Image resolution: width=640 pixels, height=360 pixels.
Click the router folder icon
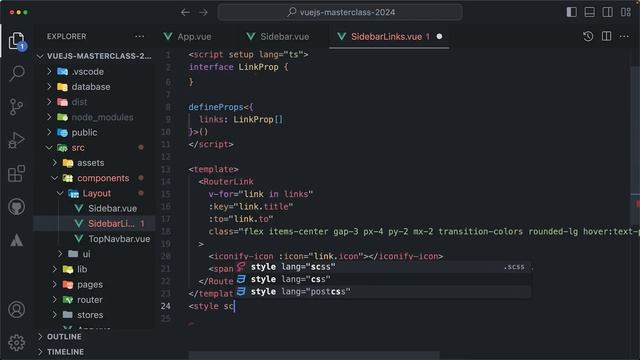pos(68,300)
